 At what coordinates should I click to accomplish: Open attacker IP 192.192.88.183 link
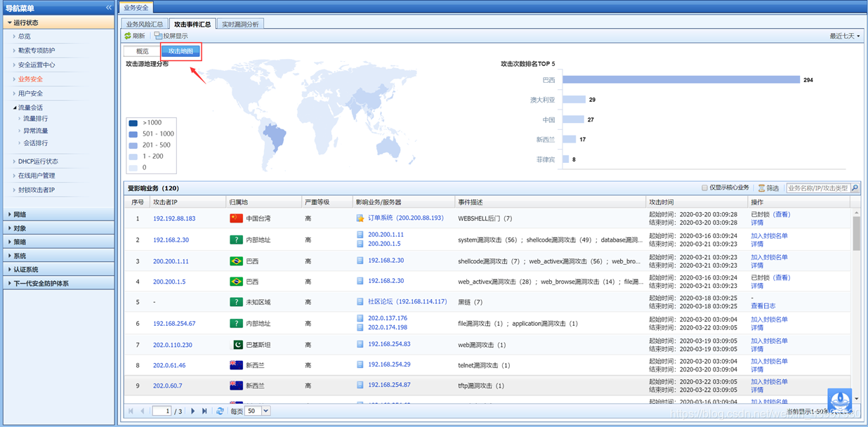(174, 218)
